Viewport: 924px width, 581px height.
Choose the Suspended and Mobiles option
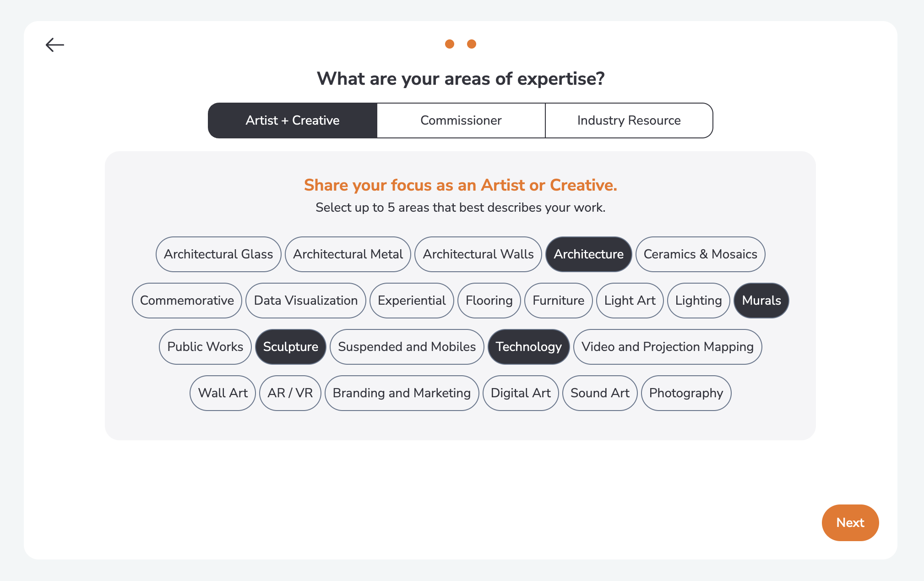coord(407,347)
